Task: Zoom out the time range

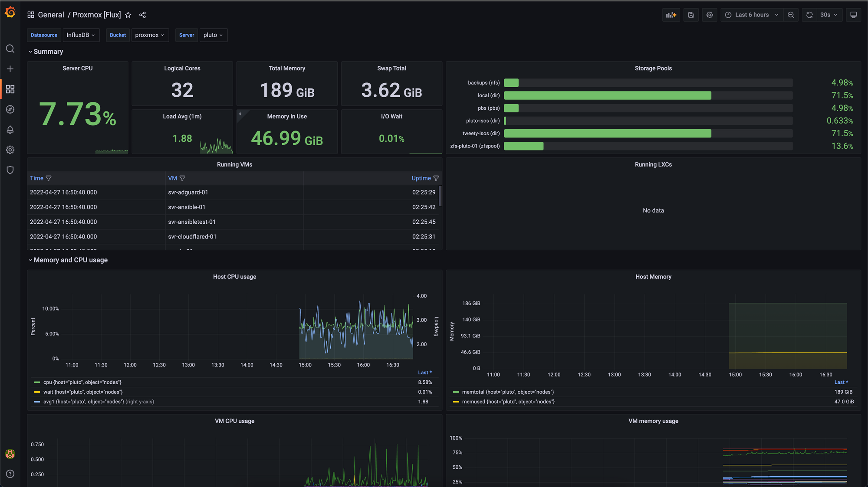Action: (791, 15)
